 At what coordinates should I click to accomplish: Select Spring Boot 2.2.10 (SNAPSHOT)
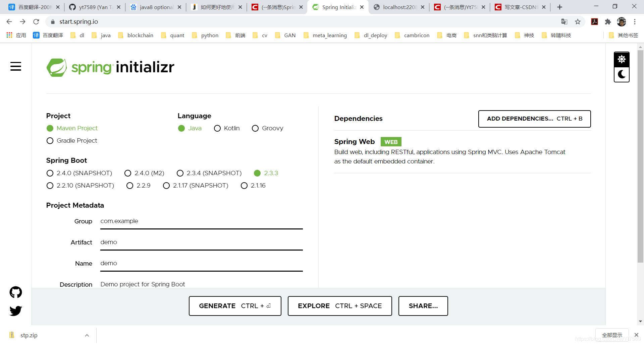(80, 186)
